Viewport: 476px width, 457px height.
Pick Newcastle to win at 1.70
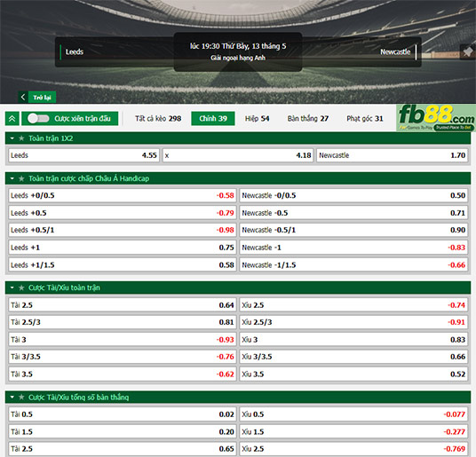point(392,155)
